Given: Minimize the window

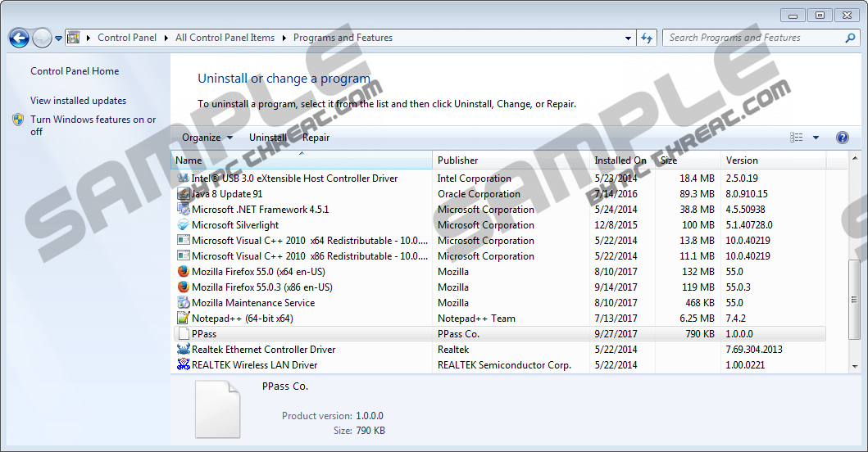Looking at the screenshot, I should [793, 16].
